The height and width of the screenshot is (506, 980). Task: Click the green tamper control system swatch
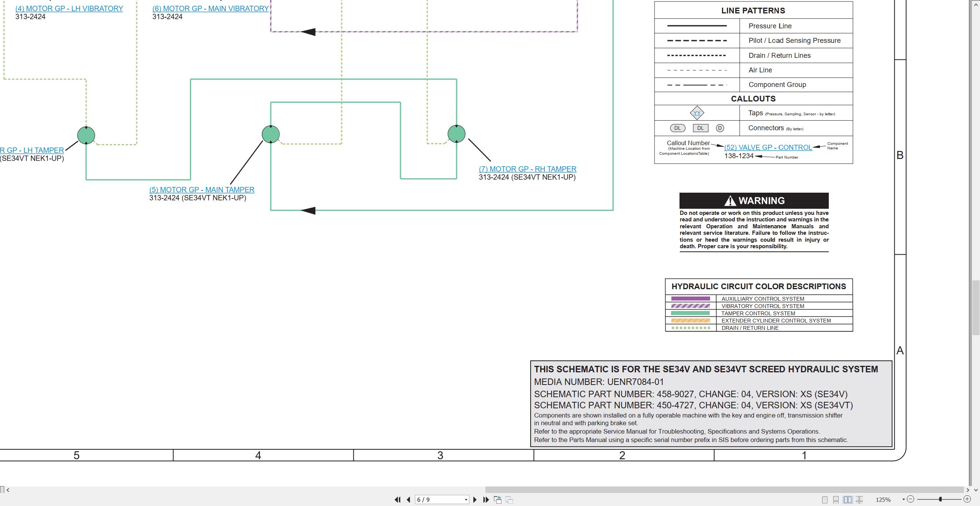coord(691,313)
